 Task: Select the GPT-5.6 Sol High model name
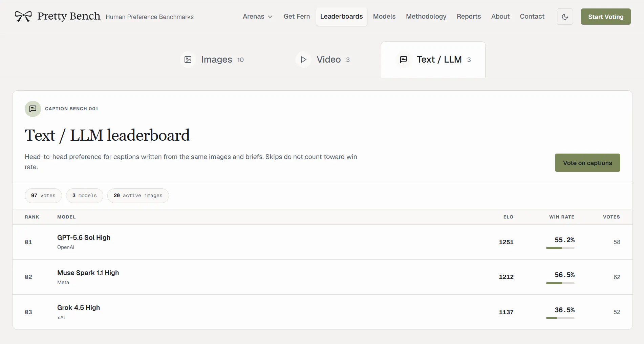[84, 237]
